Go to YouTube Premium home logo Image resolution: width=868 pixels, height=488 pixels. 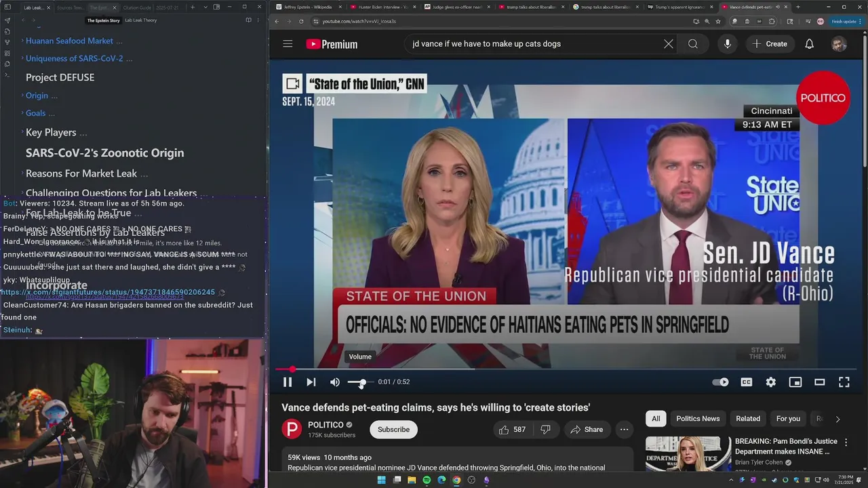coord(332,44)
